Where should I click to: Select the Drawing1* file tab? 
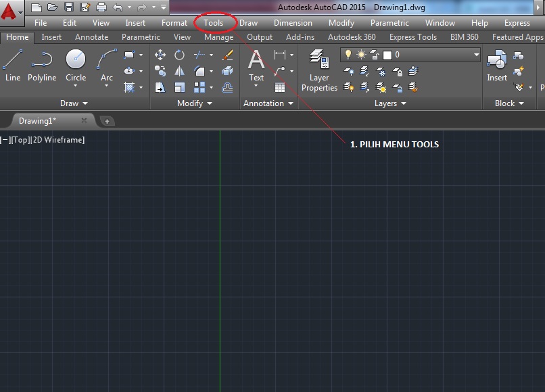38,121
